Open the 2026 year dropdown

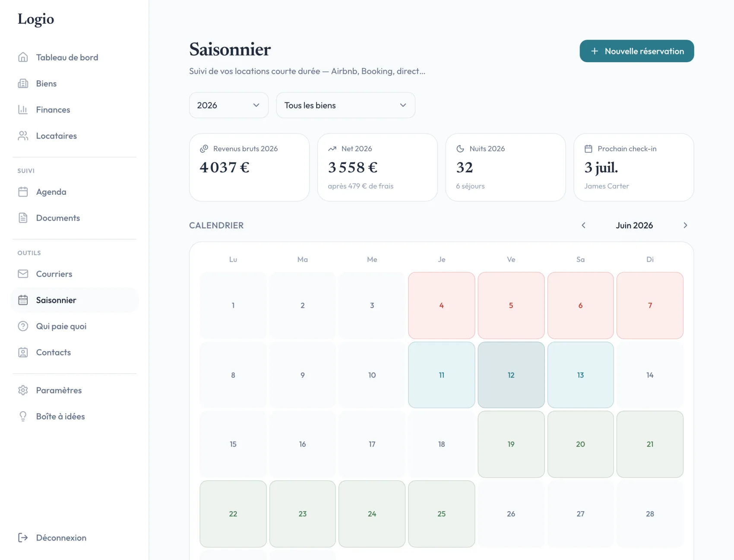(x=229, y=105)
